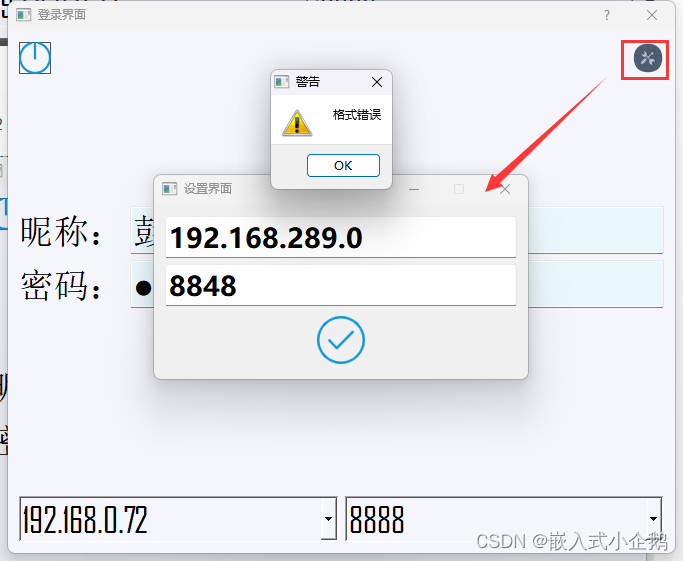Viewport: 683px width, 561px height.
Task: Click the yellow warning triangle icon
Action: tap(297, 123)
